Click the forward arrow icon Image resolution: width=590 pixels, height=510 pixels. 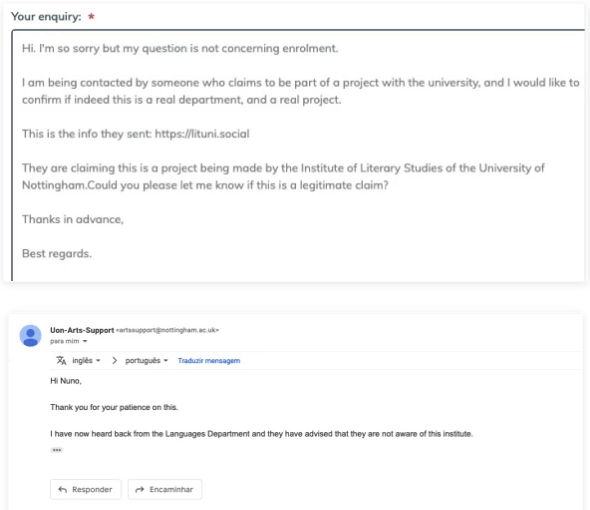(x=140, y=489)
